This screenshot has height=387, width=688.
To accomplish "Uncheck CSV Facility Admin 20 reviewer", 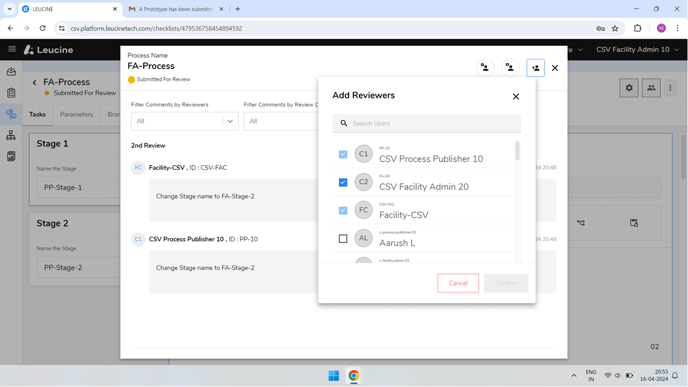I will coord(343,182).
